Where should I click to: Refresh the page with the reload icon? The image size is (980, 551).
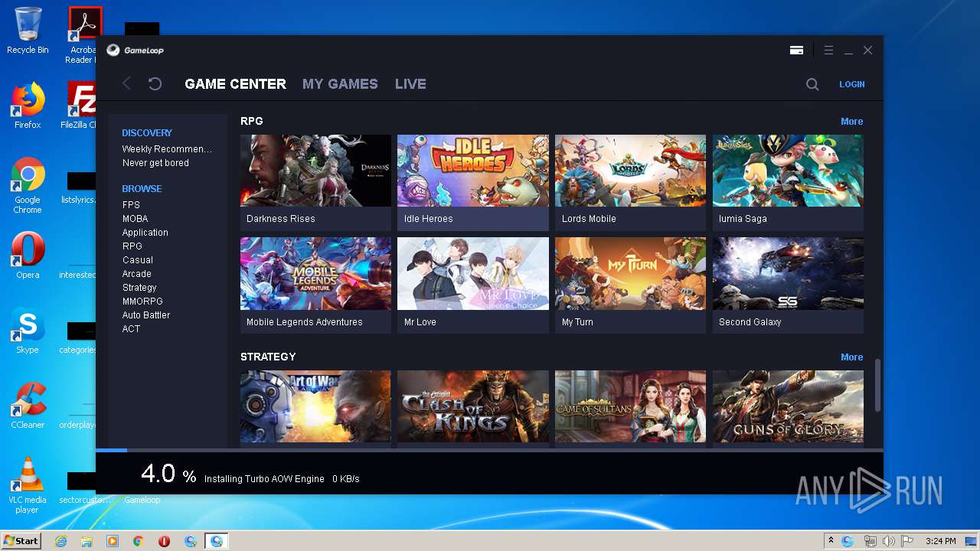[x=155, y=84]
